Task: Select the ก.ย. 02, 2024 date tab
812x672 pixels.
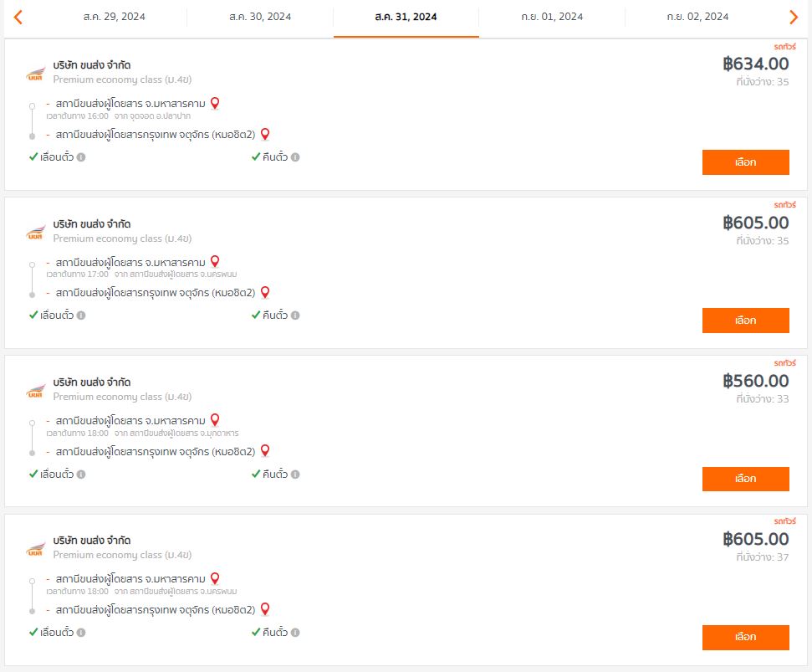Action: coord(697,17)
